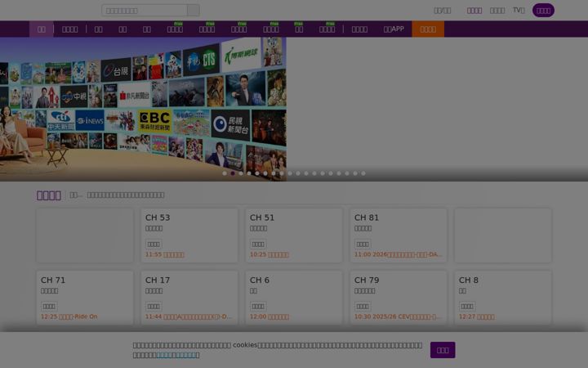
Task: Open the CH 6 channel card
Action: tap(294, 298)
